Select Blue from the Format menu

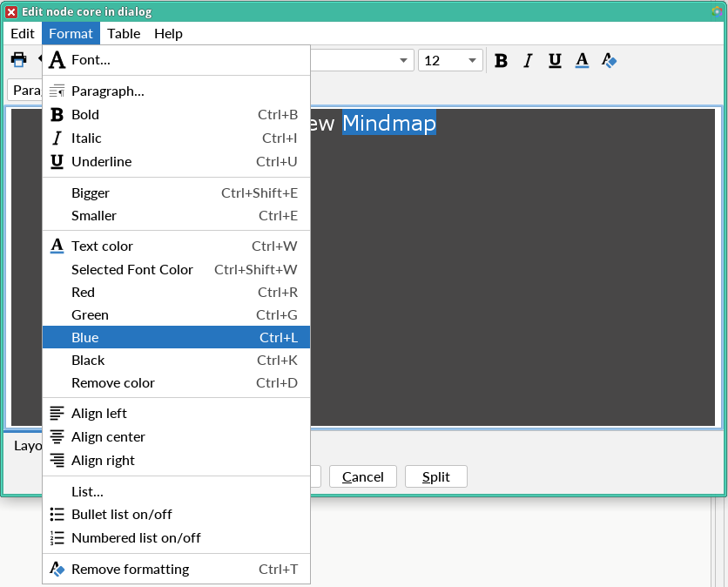click(x=85, y=338)
